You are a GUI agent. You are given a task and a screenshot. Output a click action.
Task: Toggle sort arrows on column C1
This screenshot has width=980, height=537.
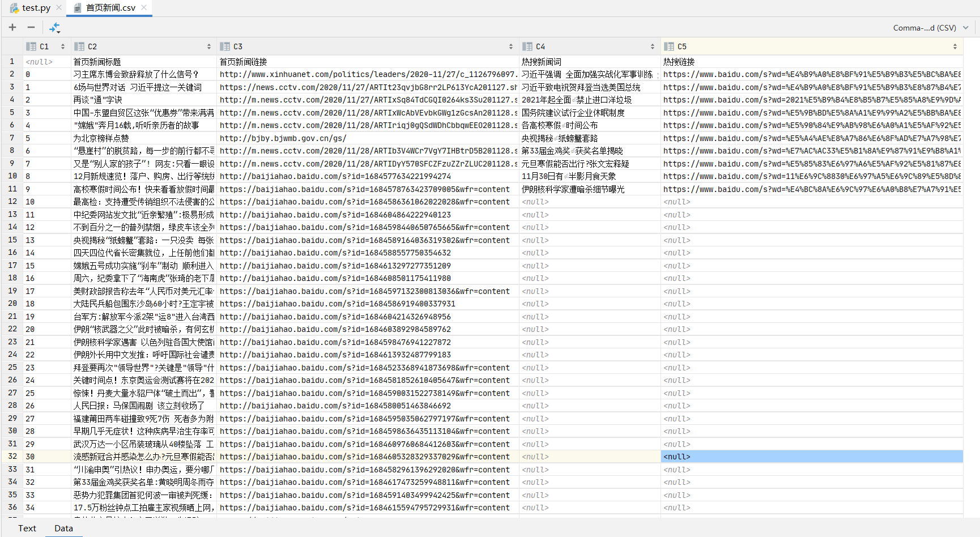(x=63, y=46)
